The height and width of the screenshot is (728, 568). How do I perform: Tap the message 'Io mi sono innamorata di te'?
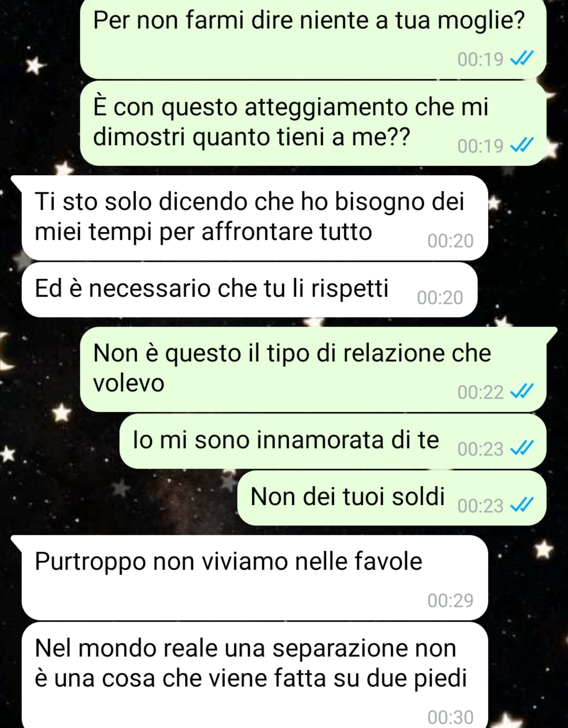coord(333,441)
